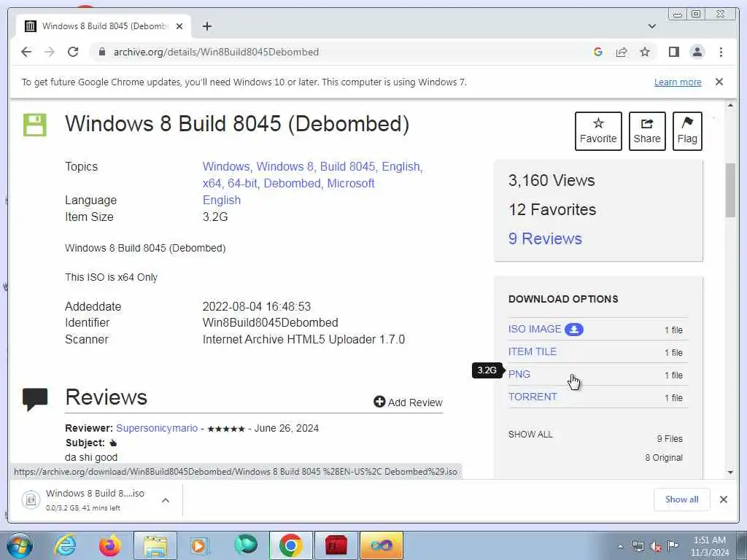Image resolution: width=747 pixels, height=560 pixels.
Task: Click the vertical scrollbar thumb
Action: tap(730, 190)
